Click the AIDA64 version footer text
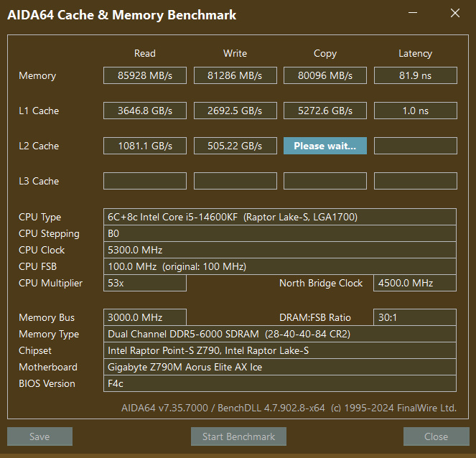Screen dimensions: 476x458 pos(289,408)
